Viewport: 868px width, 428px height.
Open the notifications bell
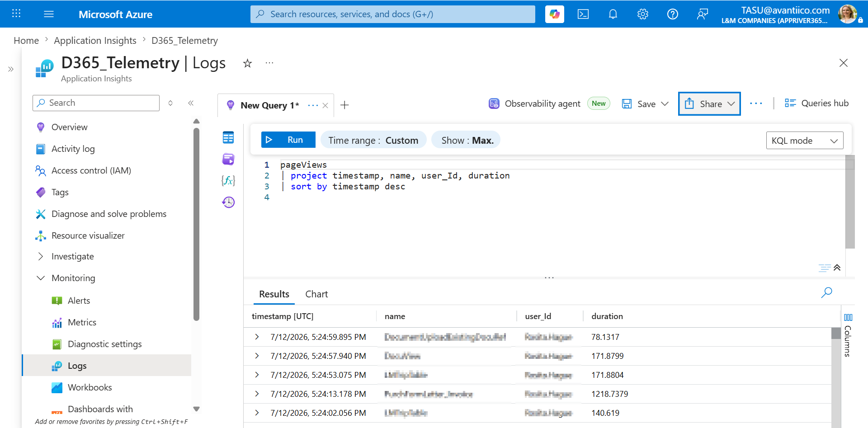point(613,14)
